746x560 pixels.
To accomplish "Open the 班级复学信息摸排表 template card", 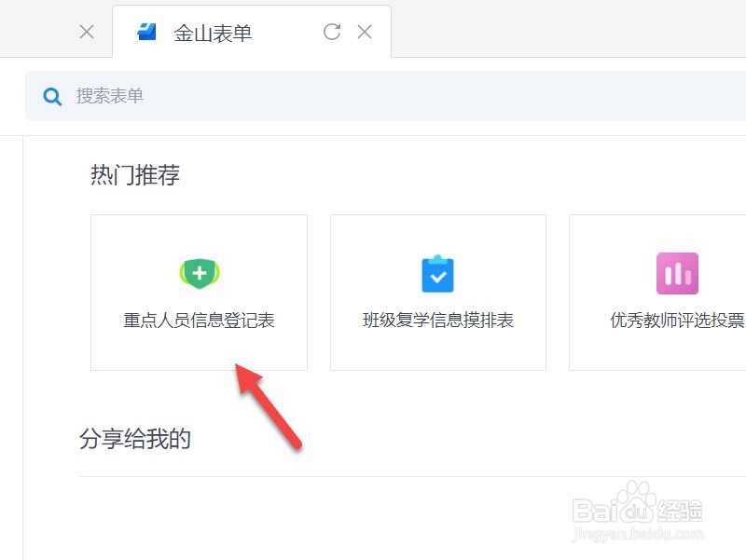I will 437,292.
